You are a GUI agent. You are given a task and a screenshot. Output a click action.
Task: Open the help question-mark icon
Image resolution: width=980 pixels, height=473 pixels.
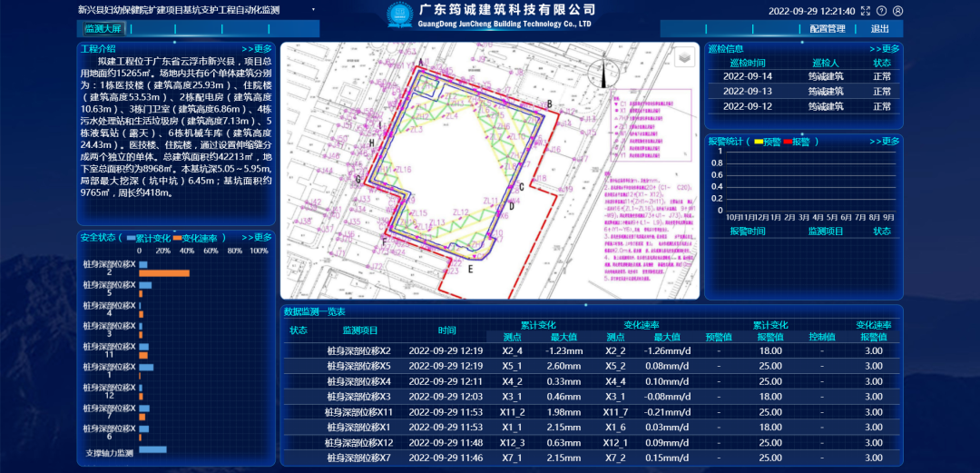click(x=882, y=11)
